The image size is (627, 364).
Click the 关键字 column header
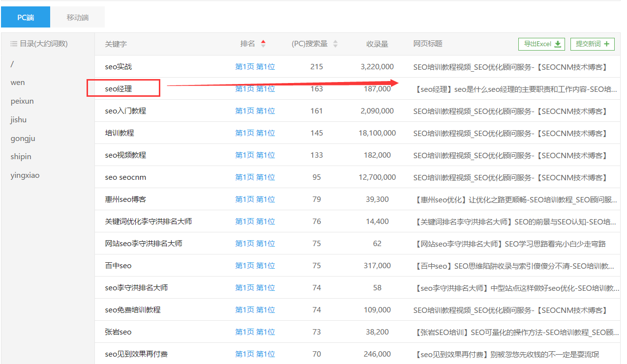116,44
